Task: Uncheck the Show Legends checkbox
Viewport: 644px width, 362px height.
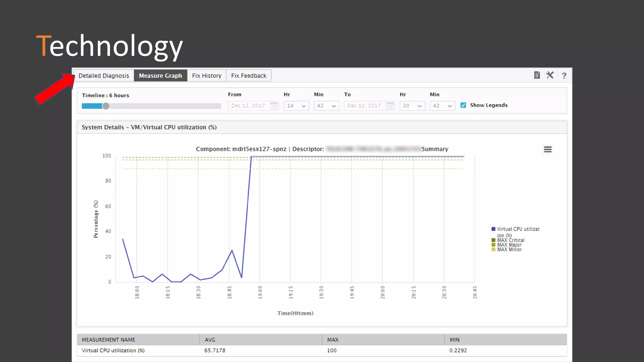Action: [463, 105]
